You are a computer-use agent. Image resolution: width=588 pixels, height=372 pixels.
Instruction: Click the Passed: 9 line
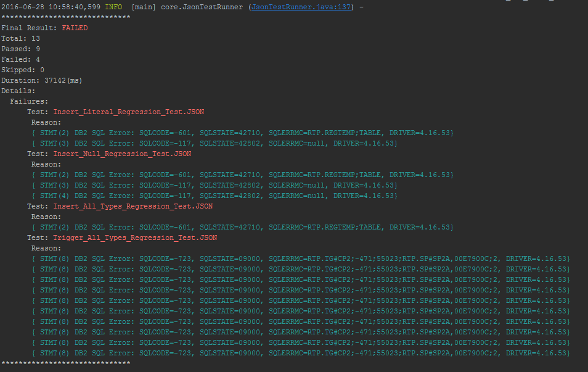(20, 49)
